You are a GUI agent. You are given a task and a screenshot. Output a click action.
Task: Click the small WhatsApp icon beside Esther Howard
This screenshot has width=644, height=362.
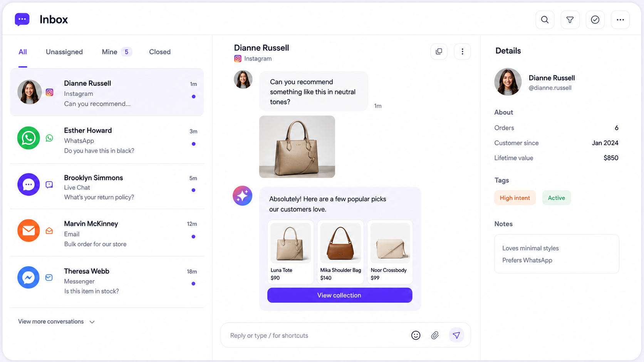49,138
